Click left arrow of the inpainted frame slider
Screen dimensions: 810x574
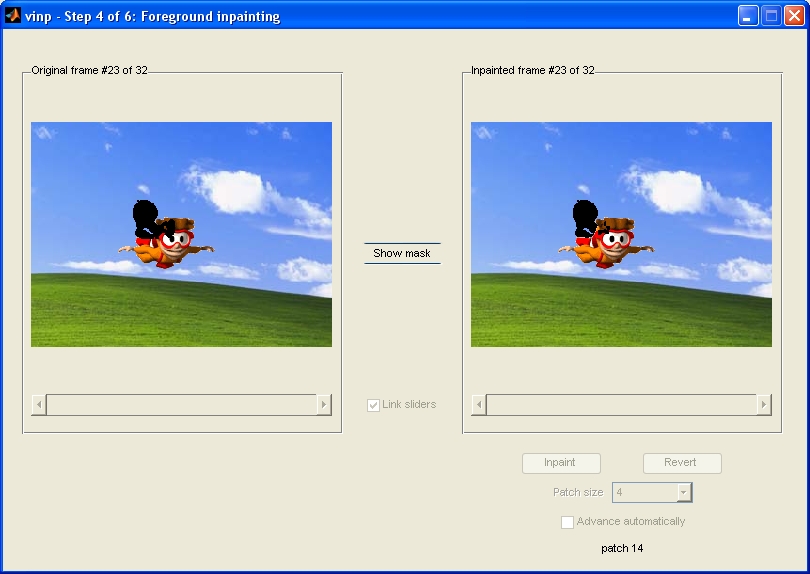(x=479, y=404)
